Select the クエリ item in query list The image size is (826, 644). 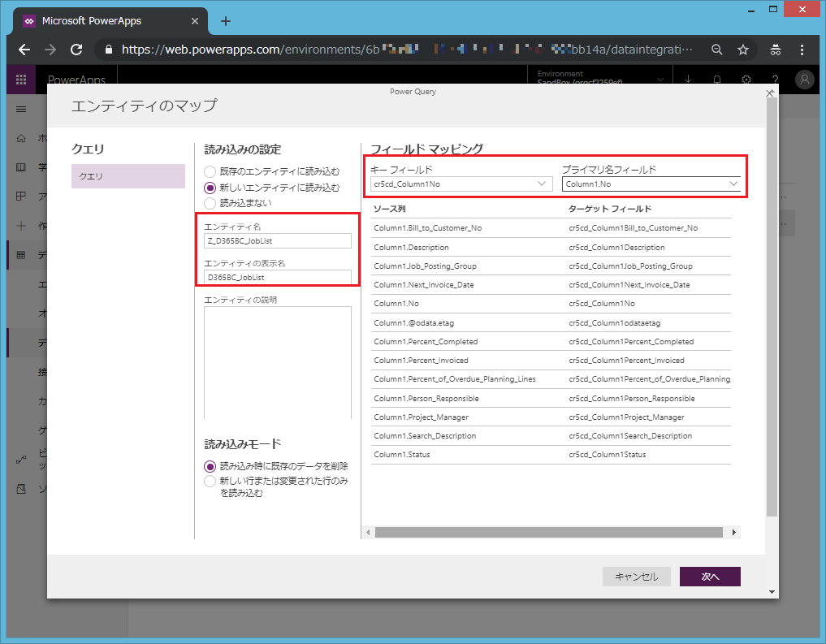pos(128,176)
